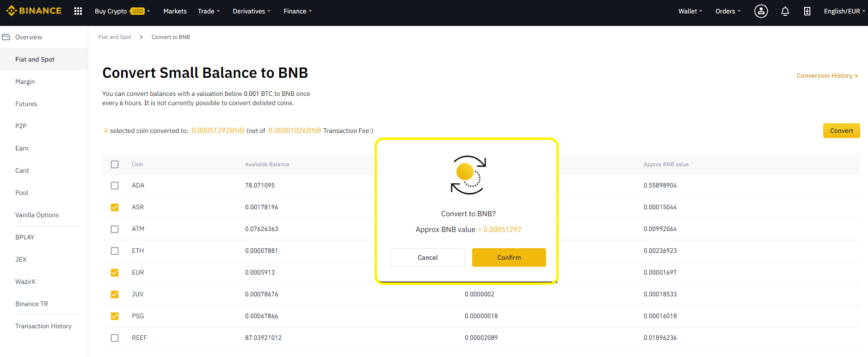
Task: Click ATM BNB value 0.00992064
Action: click(x=660, y=229)
